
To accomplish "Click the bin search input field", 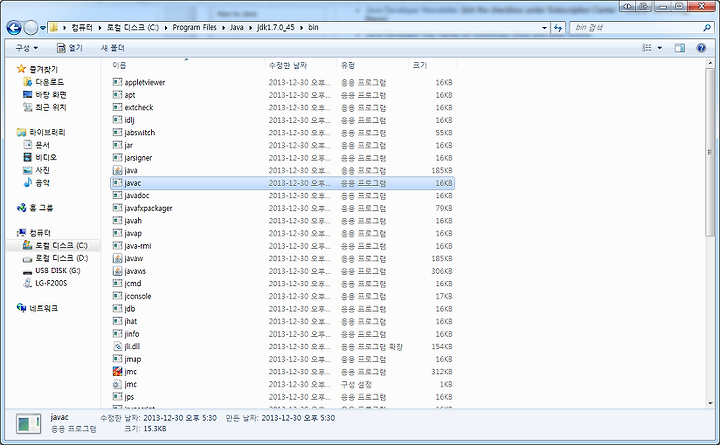I will [636, 28].
